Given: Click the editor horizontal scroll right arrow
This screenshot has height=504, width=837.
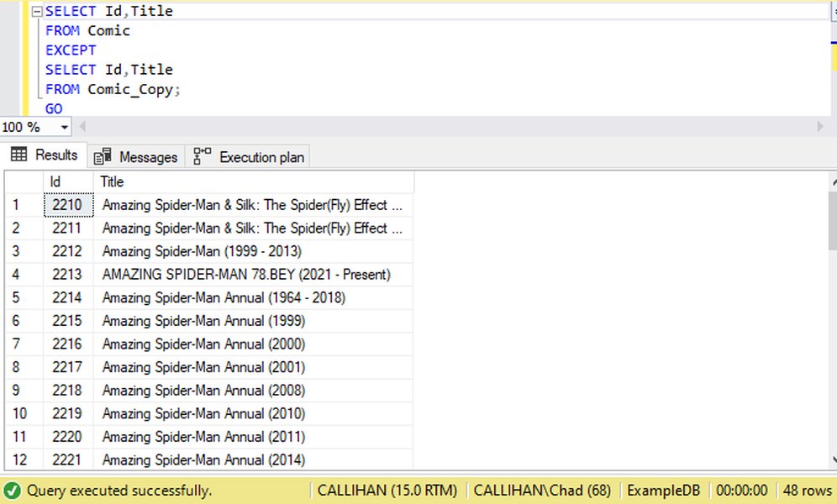Looking at the screenshot, I should [x=820, y=127].
